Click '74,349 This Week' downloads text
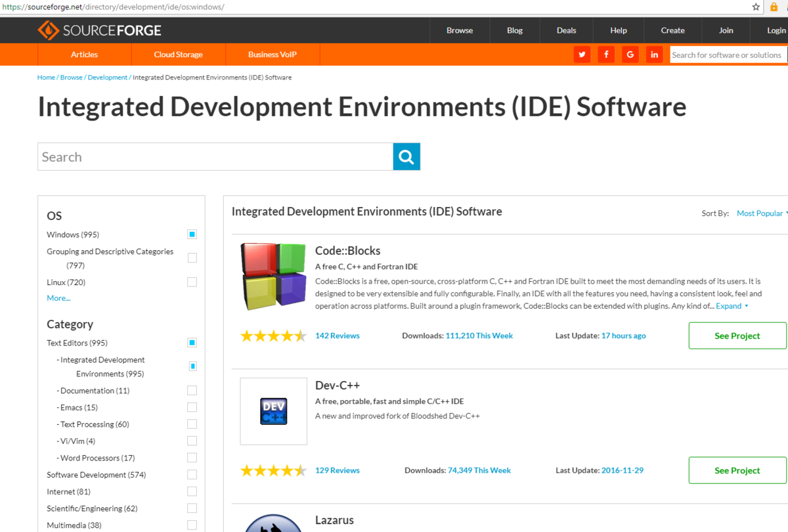The width and height of the screenshot is (788, 532). (479, 470)
